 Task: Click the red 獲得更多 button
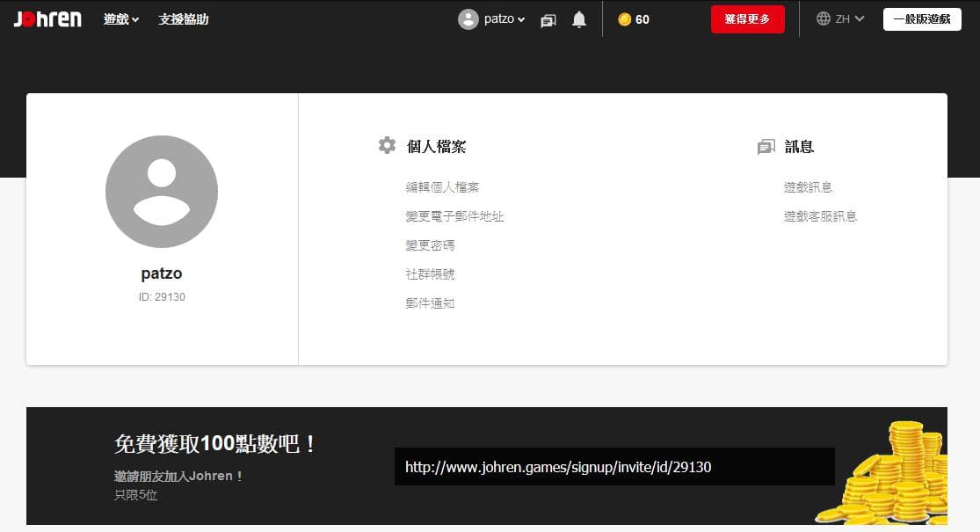[747, 19]
